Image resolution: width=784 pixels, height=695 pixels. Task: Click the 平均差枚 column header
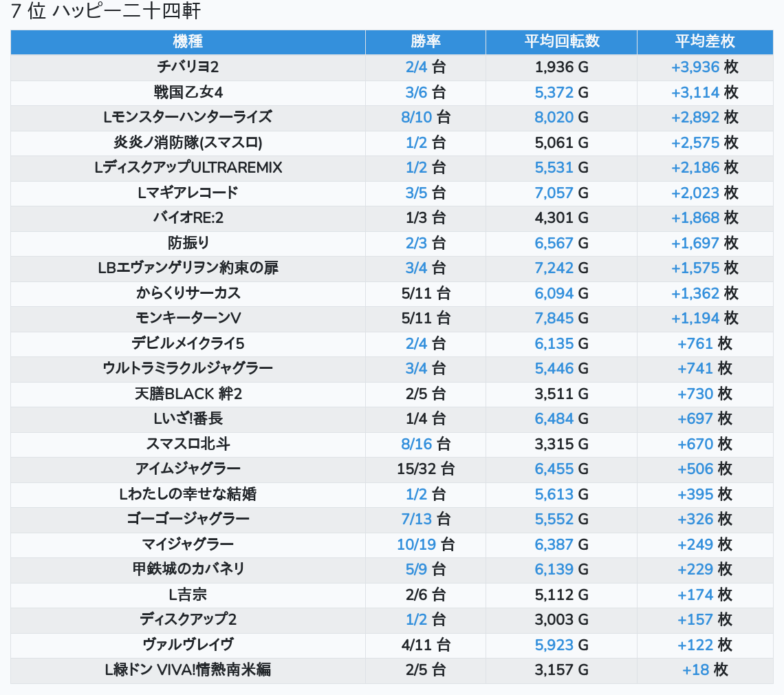(705, 41)
